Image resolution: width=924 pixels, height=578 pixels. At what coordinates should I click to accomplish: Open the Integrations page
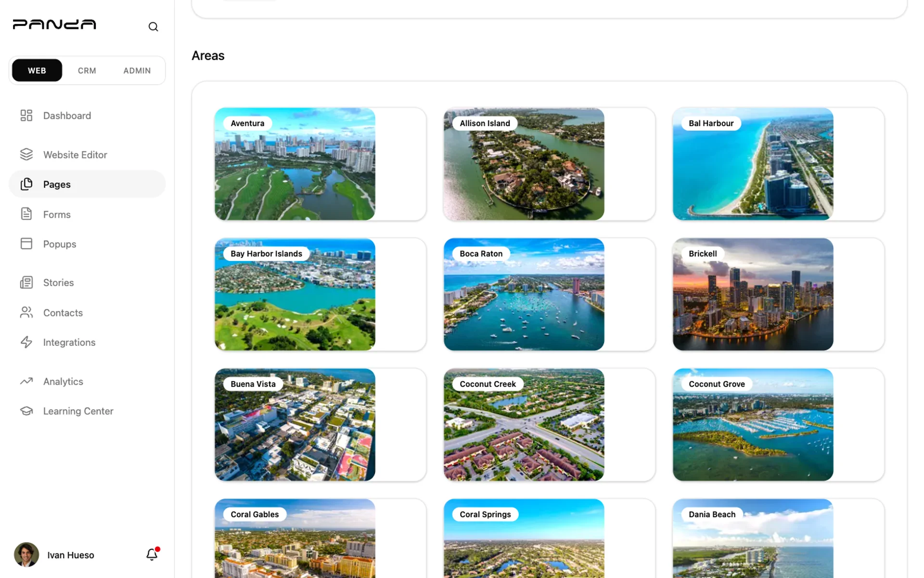[x=87, y=342]
